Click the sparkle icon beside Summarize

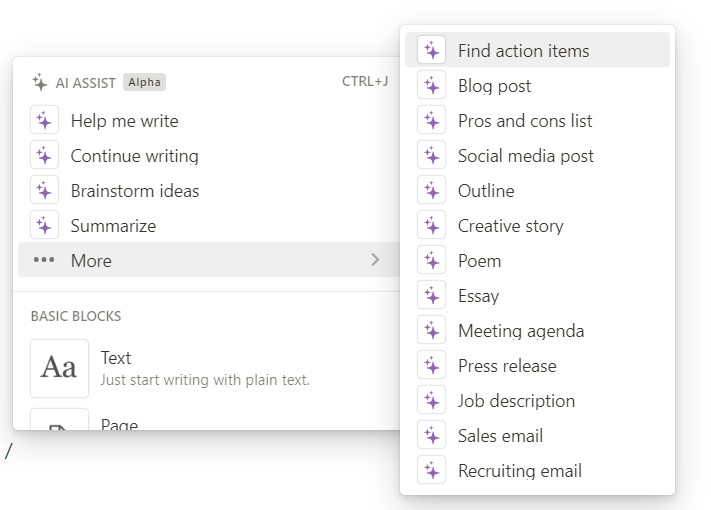[x=44, y=225]
